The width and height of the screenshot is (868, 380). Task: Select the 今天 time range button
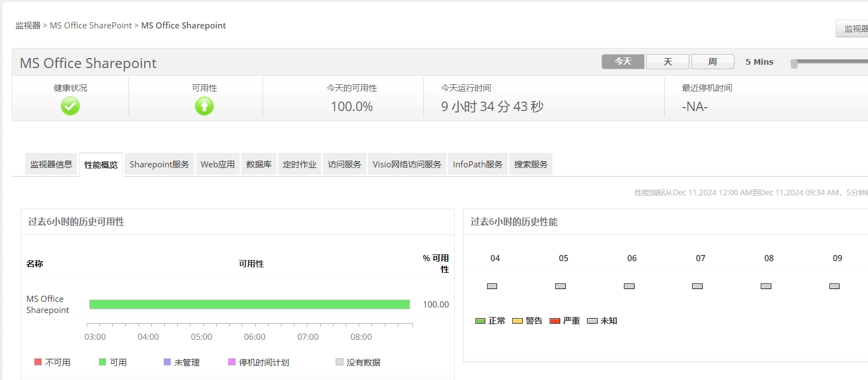(x=623, y=61)
